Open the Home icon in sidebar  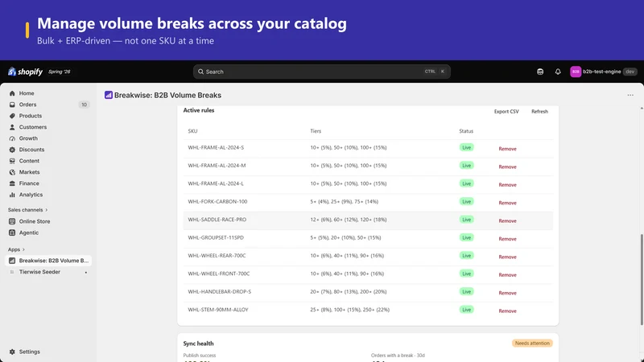(12, 93)
